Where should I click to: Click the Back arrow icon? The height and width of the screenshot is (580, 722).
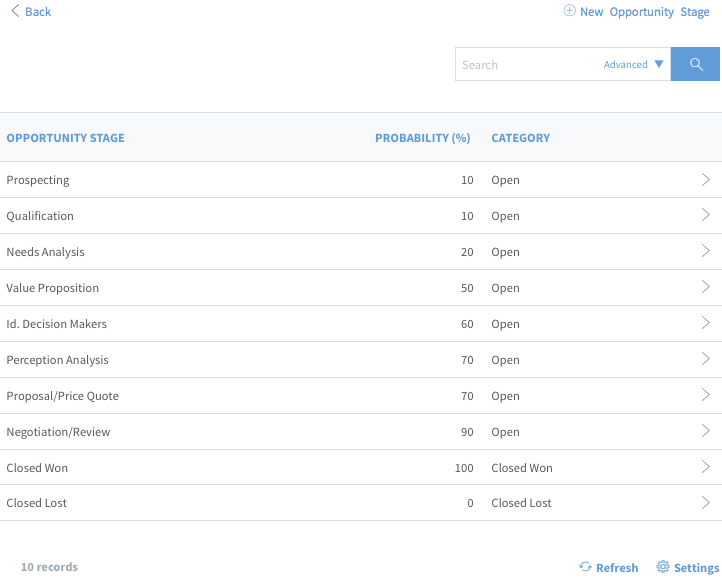[15, 11]
